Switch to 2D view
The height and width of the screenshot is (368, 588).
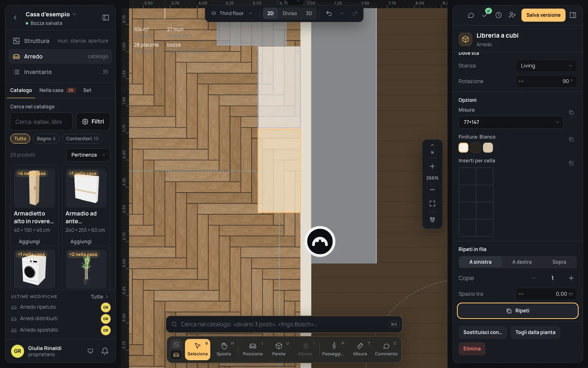[x=270, y=13]
